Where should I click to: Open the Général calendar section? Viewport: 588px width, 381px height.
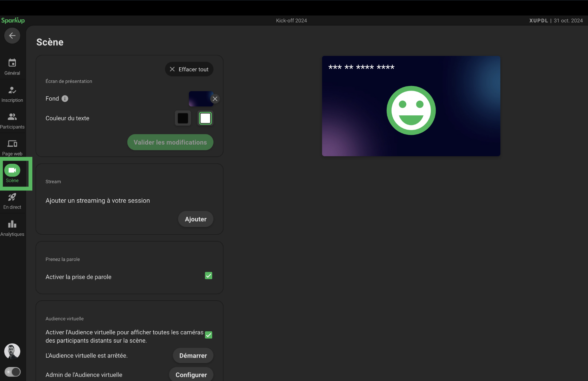[x=12, y=67]
